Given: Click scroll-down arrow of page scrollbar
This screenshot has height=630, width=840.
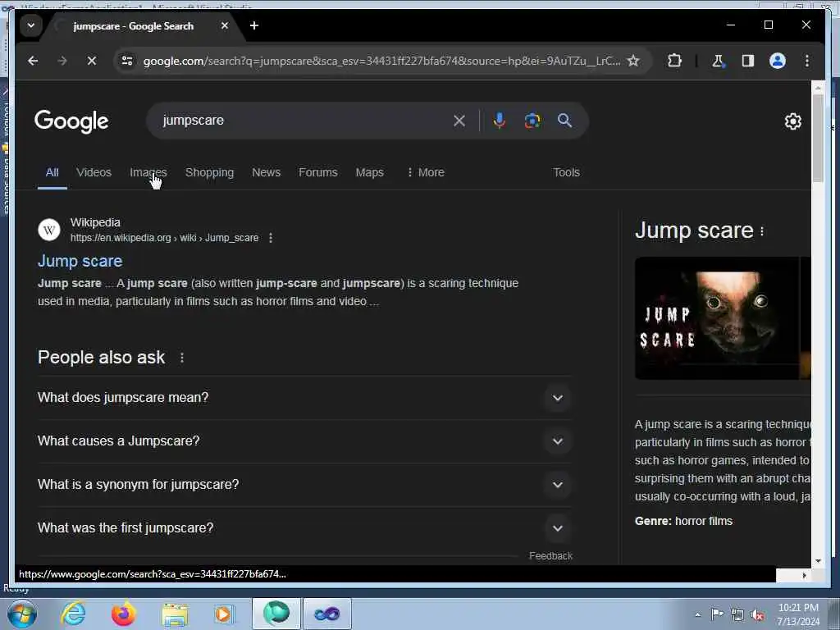Looking at the screenshot, I should pos(818,561).
